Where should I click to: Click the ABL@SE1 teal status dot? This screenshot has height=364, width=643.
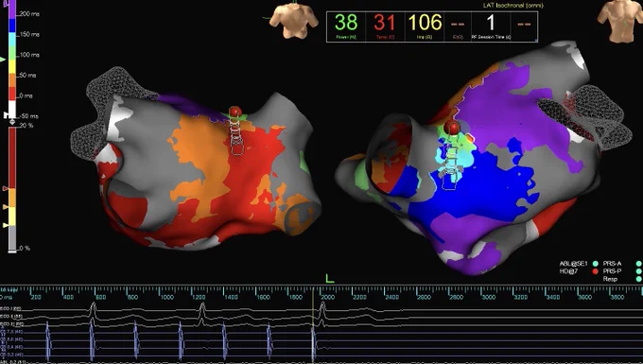596,264
